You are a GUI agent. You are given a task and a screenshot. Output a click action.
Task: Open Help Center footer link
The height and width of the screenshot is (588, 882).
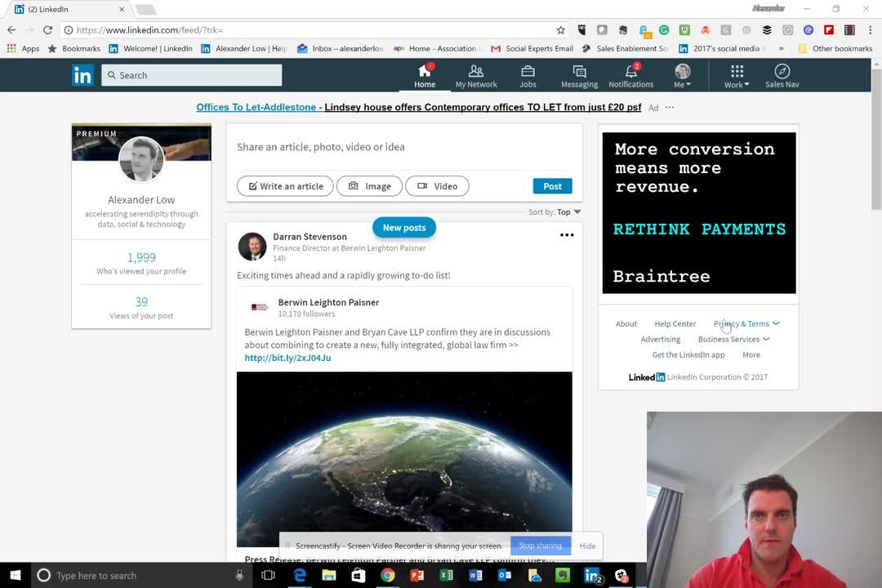click(x=675, y=324)
